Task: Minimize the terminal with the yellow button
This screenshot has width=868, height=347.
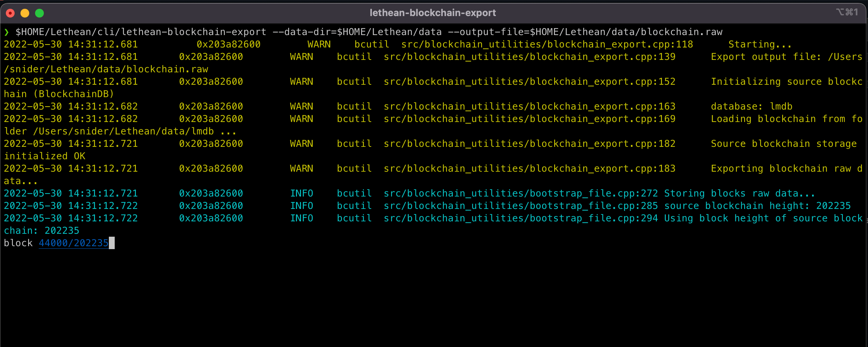Action: [x=25, y=14]
